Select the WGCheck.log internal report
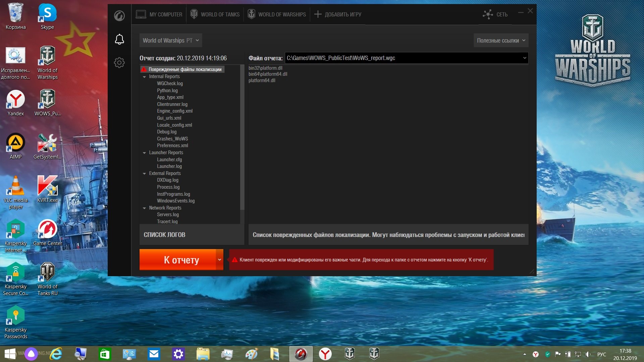 (x=170, y=83)
